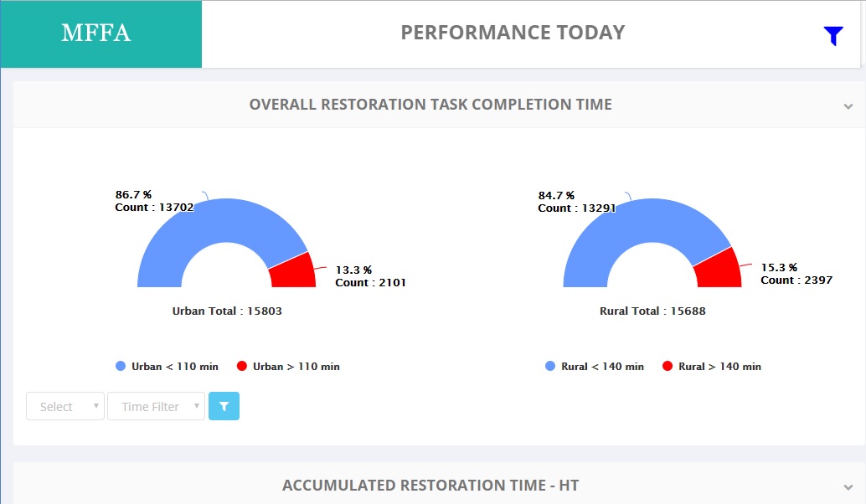Expand the Accumulated Restoration Time - HT chevron
The image size is (866, 504).
[x=848, y=486]
